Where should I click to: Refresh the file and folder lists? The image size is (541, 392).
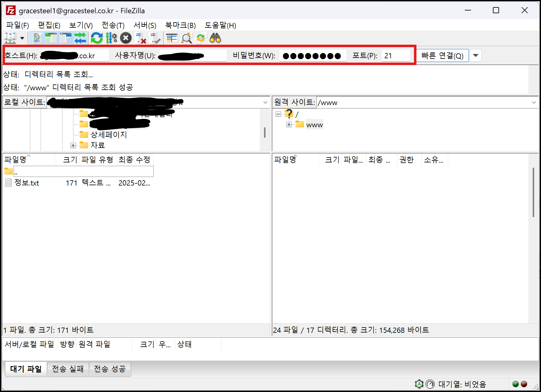pos(97,38)
